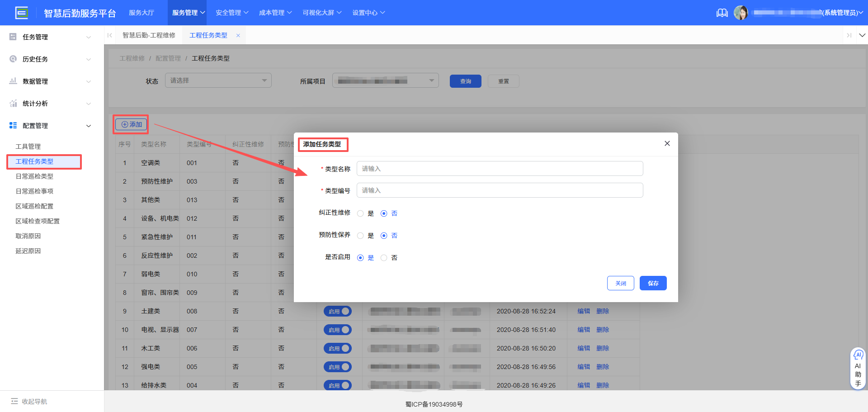868x412 pixels.
Task: Open the 所属项目 project dropdown
Action: click(385, 80)
